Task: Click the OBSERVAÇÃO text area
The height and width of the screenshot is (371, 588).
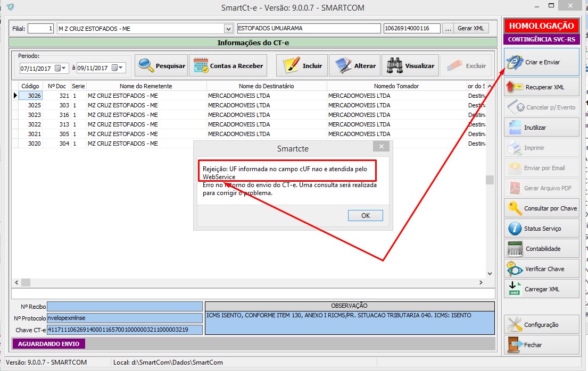Action: (x=350, y=323)
